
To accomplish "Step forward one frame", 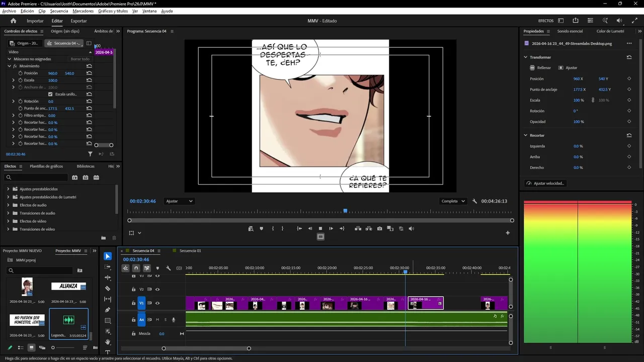I will pos(331,228).
